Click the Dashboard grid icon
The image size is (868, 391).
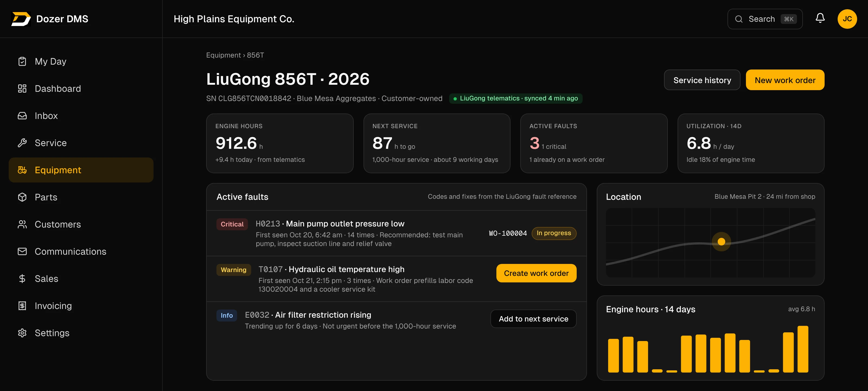22,89
